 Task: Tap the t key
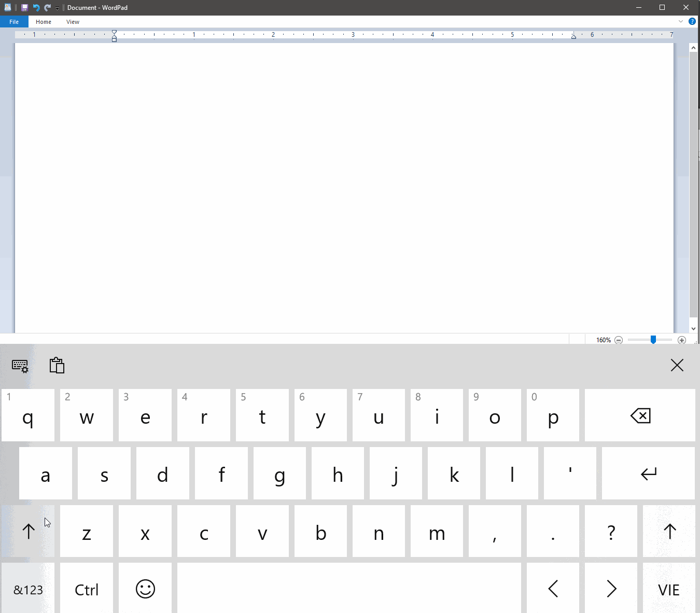[x=262, y=415]
